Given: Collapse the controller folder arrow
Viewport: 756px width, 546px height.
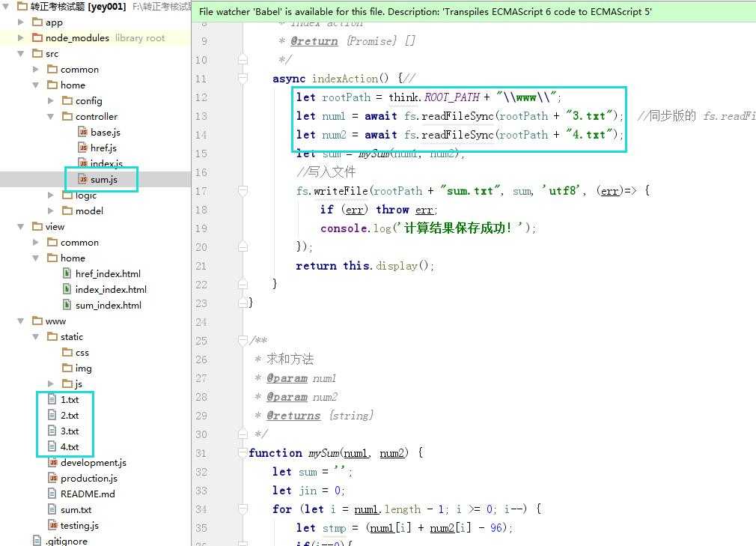Looking at the screenshot, I should tap(51, 116).
